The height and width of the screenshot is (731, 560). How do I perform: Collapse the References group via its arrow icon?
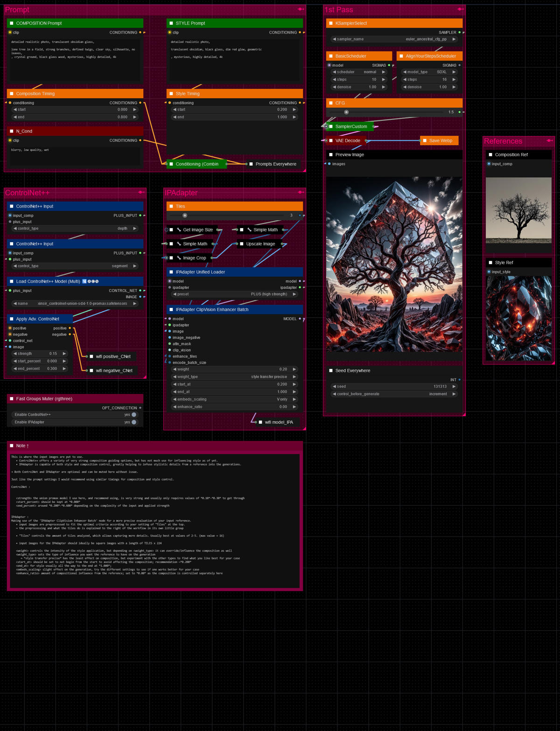[549, 140]
